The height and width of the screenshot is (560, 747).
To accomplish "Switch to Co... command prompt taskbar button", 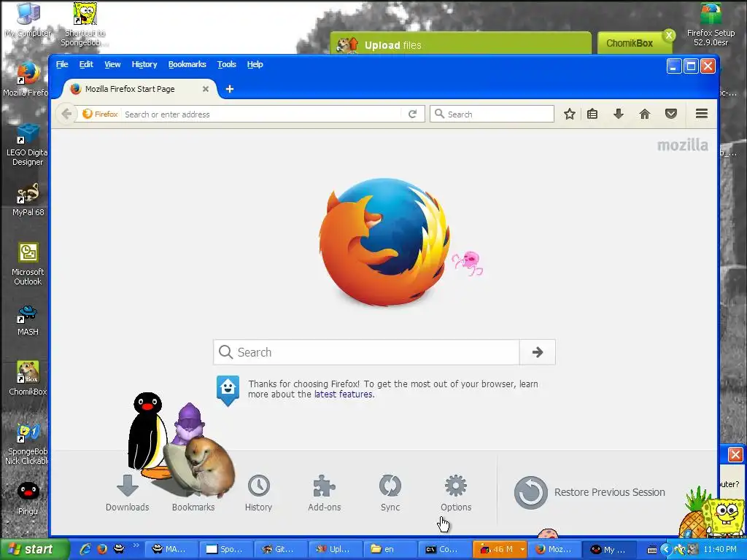I will pos(444,549).
